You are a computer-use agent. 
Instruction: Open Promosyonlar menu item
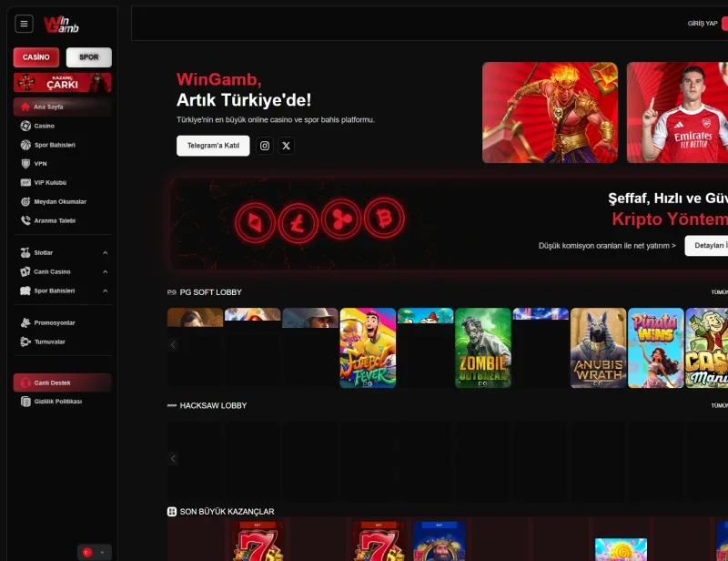click(62, 323)
